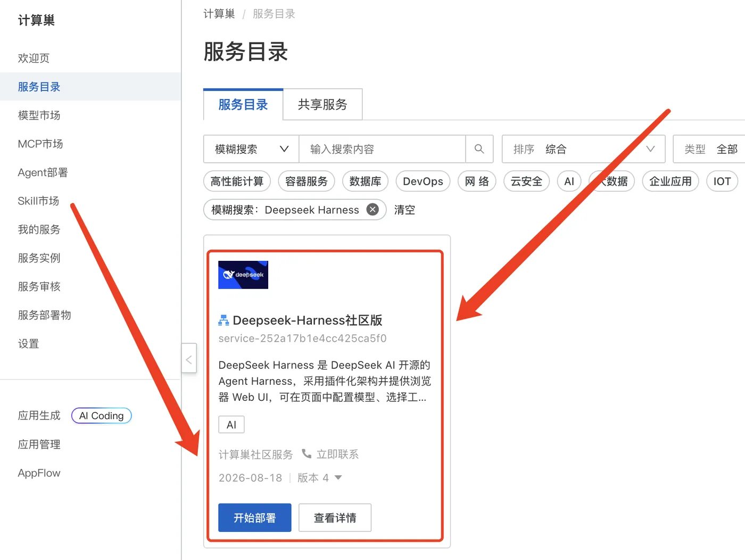Focus the 输入搜索内容 search field
This screenshot has width=745, height=560.
coord(382,149)
